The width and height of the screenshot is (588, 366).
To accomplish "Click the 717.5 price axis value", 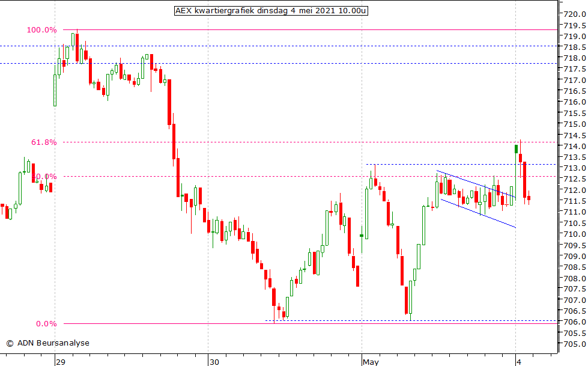I will pos(574,69).
